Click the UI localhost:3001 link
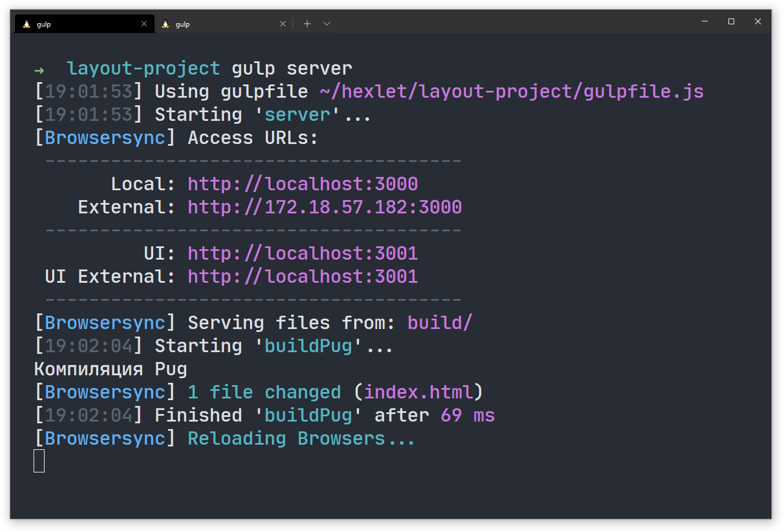Screen dimensions: 784x532 (303, 253)
